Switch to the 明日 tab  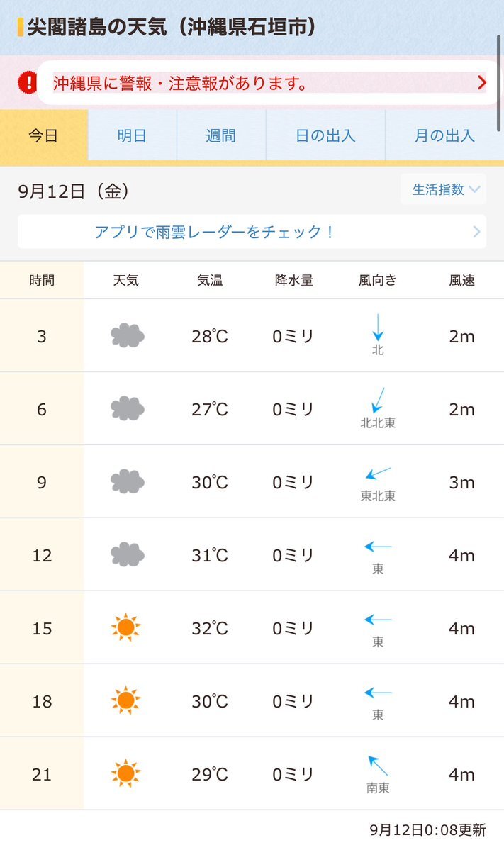(x=133, y=135)
